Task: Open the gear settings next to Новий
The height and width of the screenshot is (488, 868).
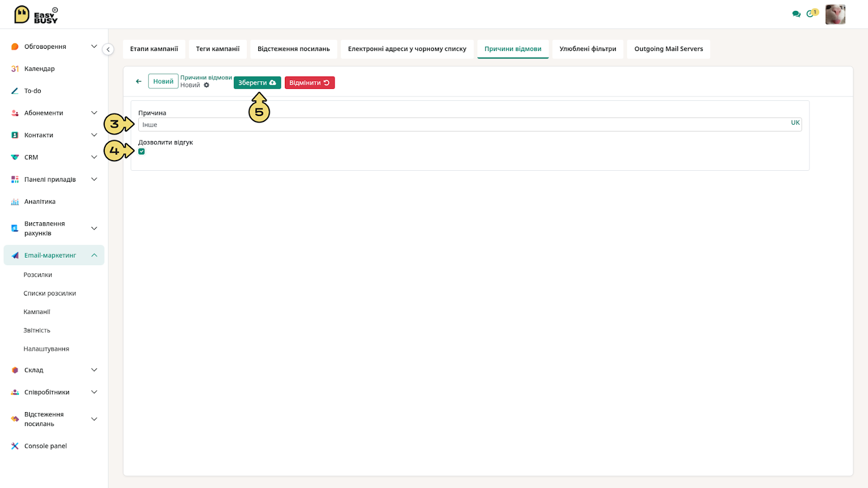Action: click(206, 85)
